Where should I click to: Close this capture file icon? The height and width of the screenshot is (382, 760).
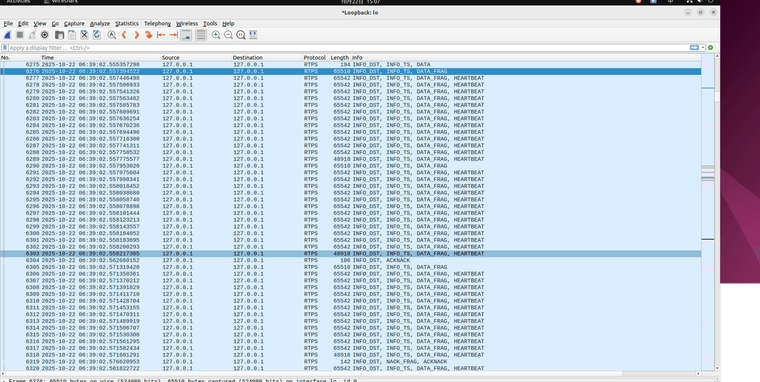point(84,35)
